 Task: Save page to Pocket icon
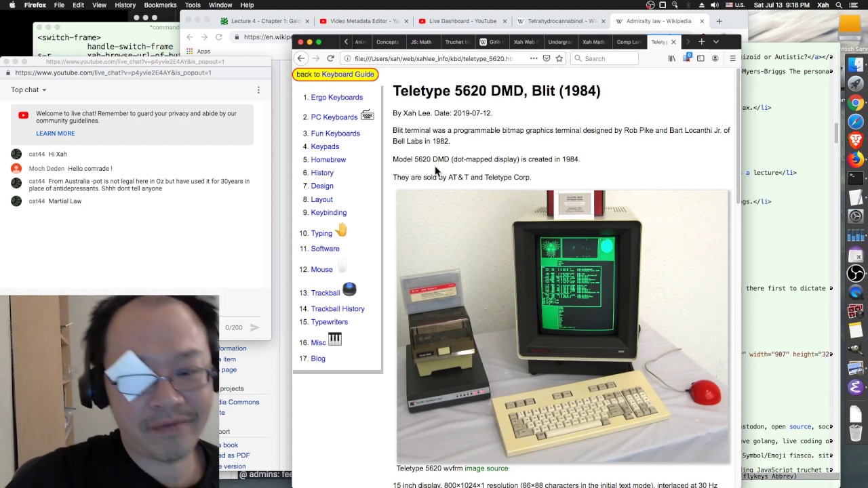(x=547, y=58)
